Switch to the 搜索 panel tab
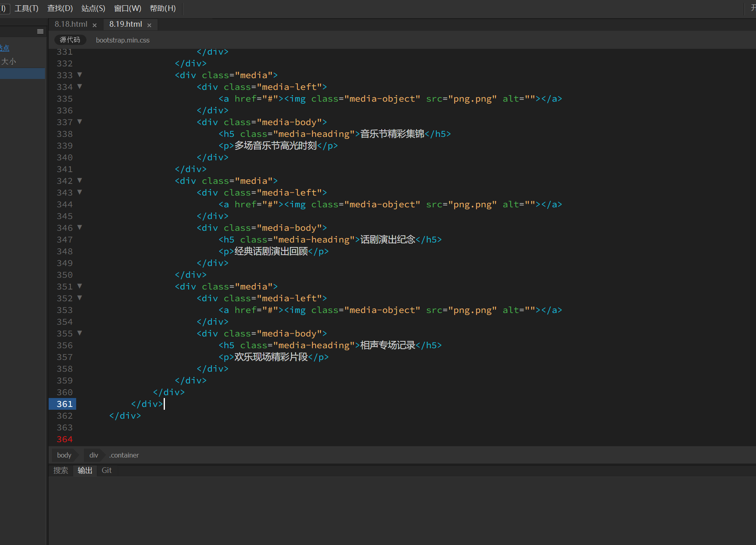This screenshot has width=756, height=545. point(61,470)
